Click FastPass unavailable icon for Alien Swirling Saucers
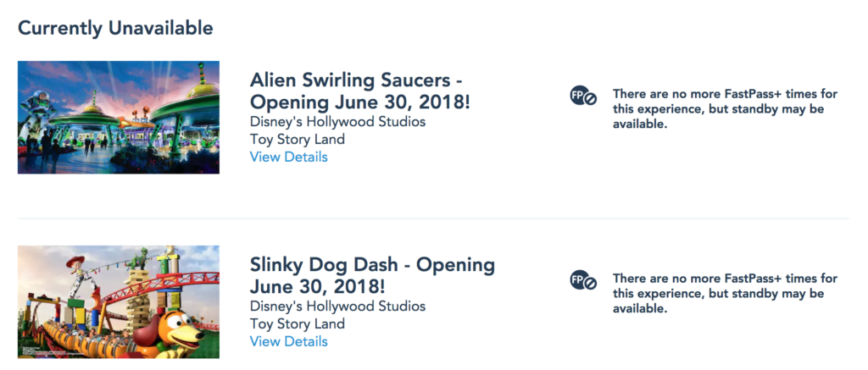Image resolution: width=868 pixels, height=370 pixels. point(583,97)
